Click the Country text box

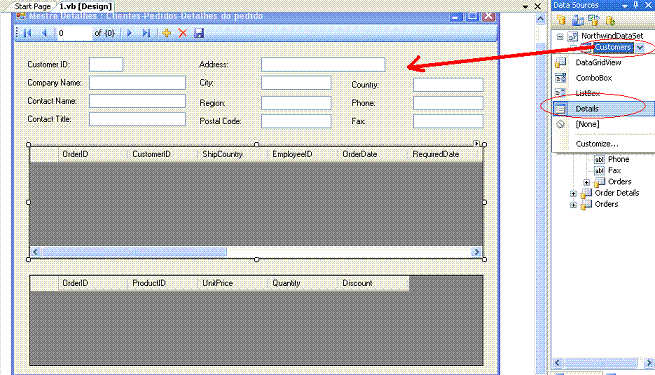point(448,85)
